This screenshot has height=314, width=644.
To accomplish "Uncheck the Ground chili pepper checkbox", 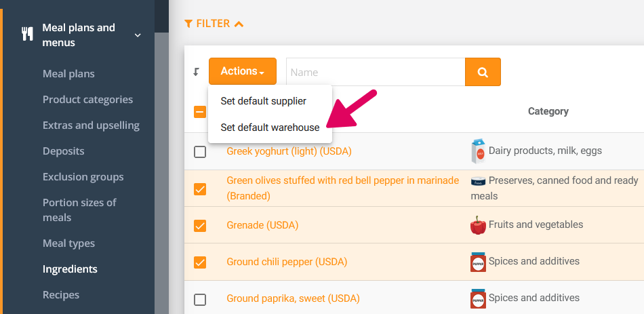I will (x=200, y=262).
